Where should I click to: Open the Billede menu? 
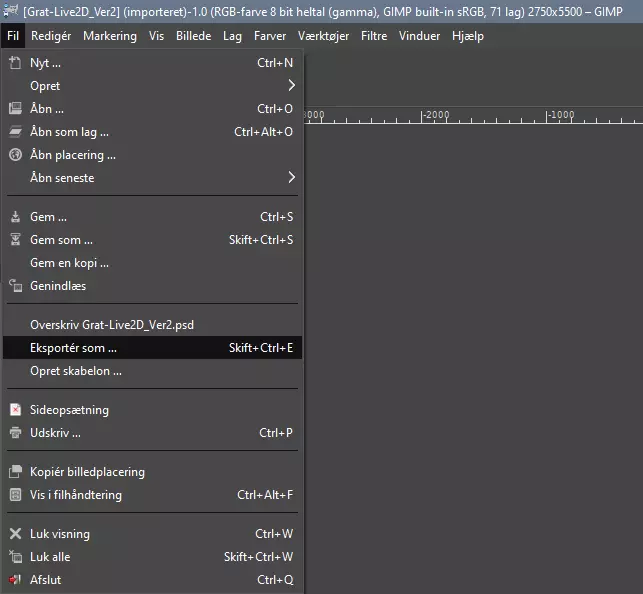tap(194, 36)
